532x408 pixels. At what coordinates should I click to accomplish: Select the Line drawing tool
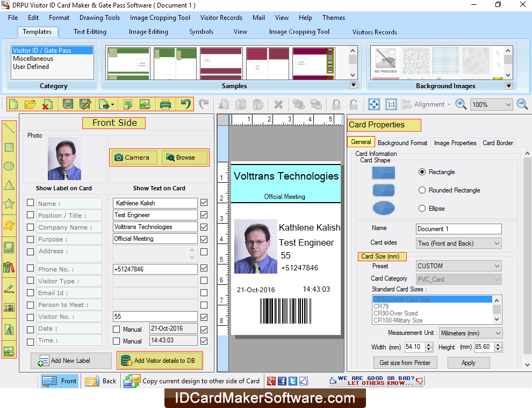(x=9, y=128)
